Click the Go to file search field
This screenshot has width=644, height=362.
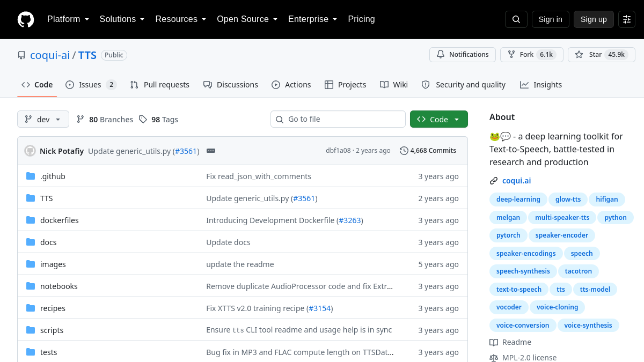click(338, 119)
